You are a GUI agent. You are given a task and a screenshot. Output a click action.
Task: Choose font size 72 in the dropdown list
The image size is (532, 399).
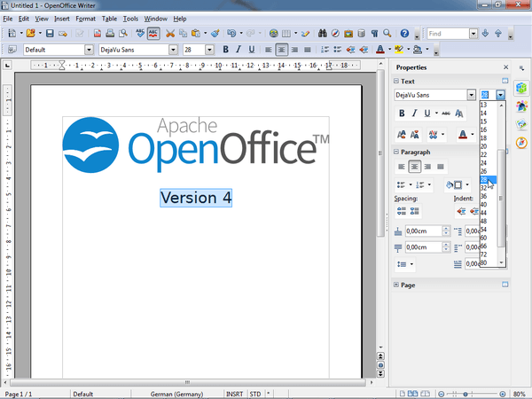tap(484, 254)
